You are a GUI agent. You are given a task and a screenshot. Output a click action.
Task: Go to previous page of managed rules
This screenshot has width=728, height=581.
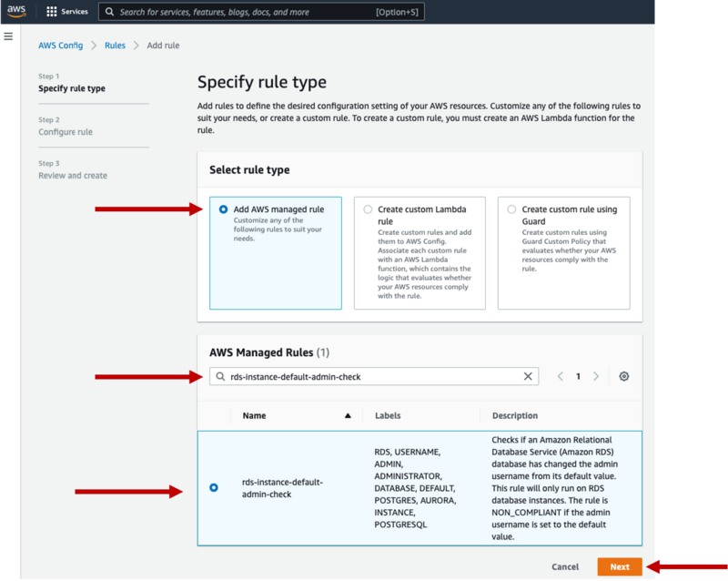[x=561, y=376]
